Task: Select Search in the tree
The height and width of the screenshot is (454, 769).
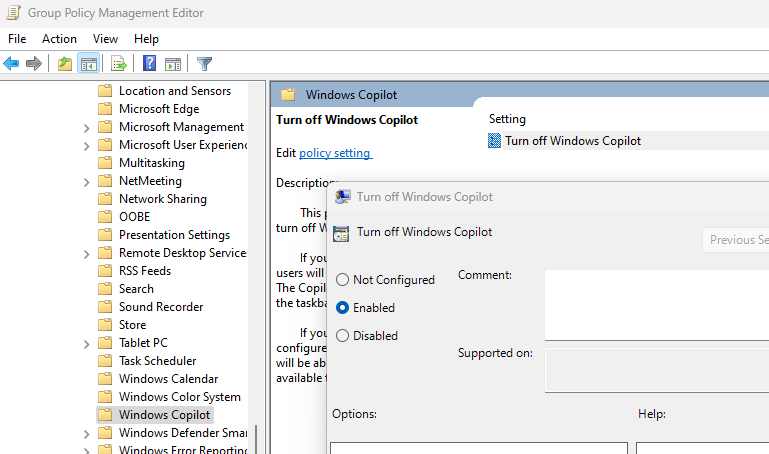Action: pos(136,289)
